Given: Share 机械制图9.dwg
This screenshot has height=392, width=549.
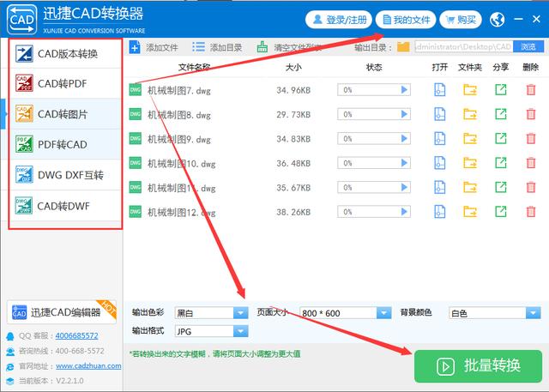Looking at the screenshot, I should (501, 138).
